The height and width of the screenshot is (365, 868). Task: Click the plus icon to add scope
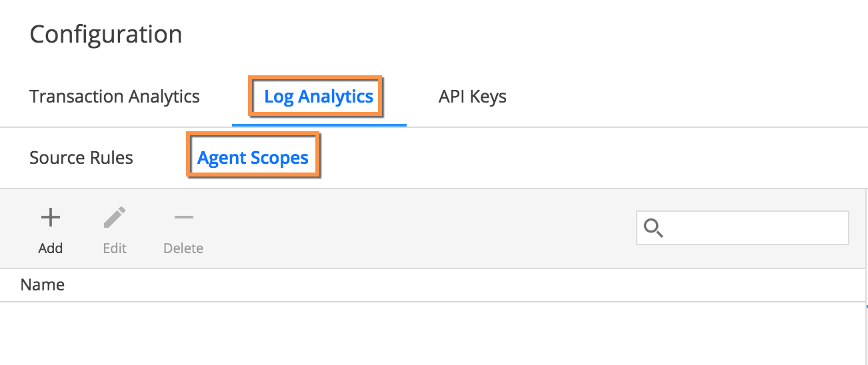(51, 217)
